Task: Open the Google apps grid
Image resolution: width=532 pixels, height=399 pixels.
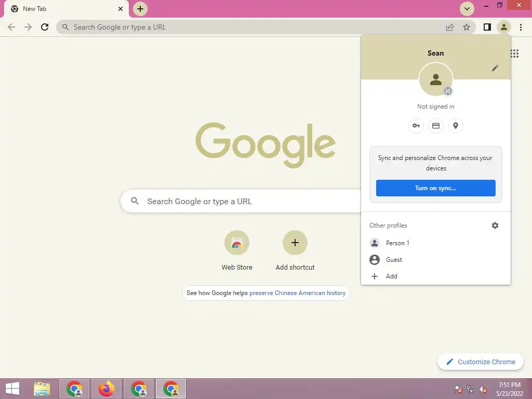Action: point(515,54)
